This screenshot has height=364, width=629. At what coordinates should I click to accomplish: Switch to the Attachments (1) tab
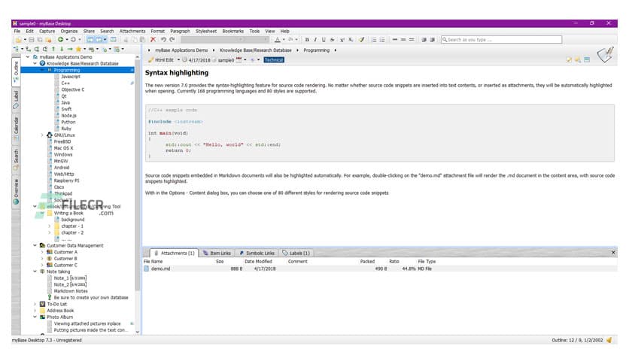[x=174, y=253]
